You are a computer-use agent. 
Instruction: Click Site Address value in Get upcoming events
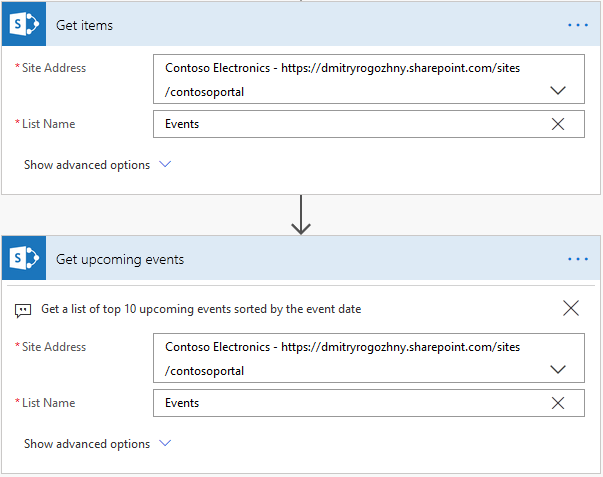pos(342,358)
